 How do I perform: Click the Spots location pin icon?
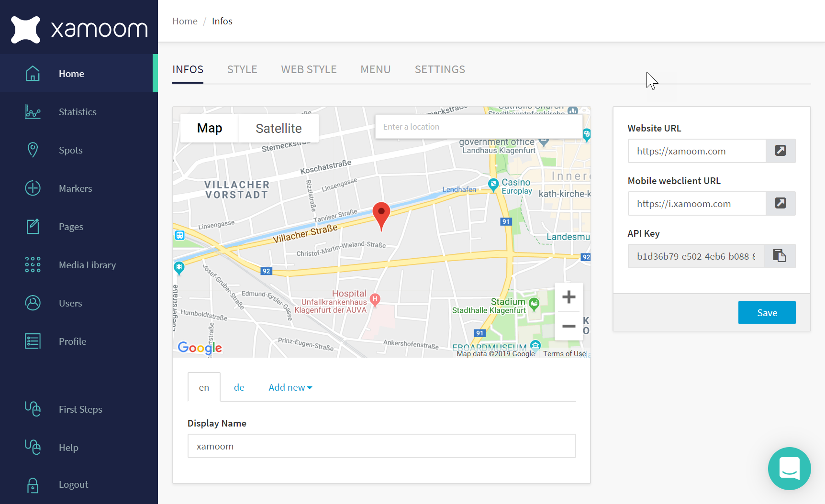click(33, 150)
